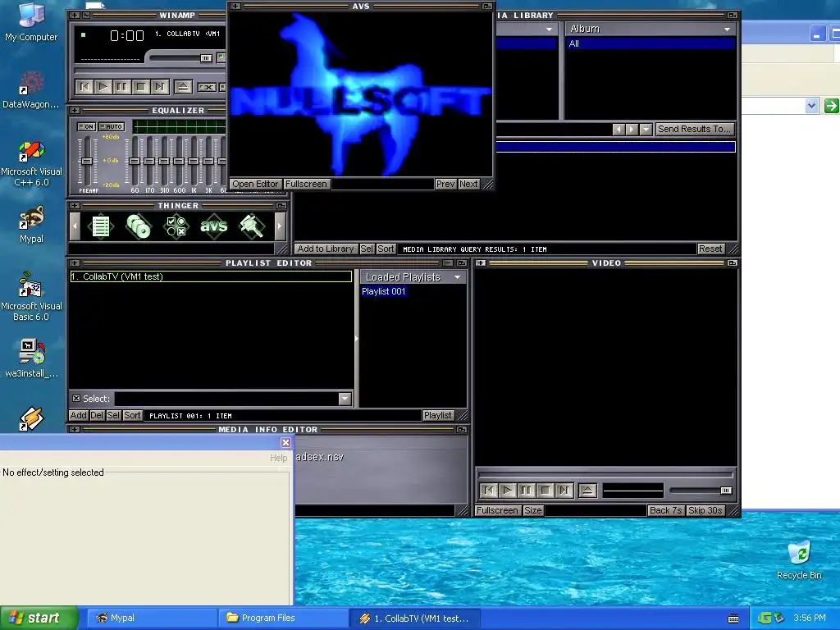The width and height of the screenshot is (840, 630).
Task: Open Recycle Bin on desktop
Action: [799, 560]
